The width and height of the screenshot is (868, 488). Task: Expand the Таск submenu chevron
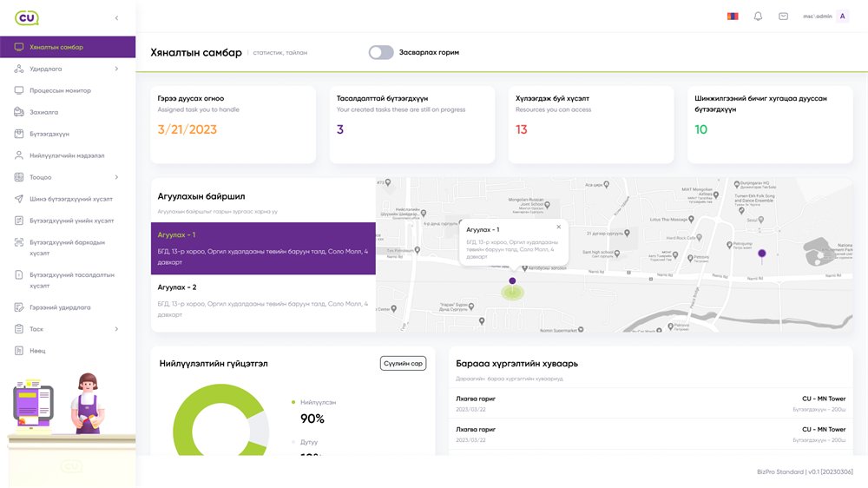click(x=117, y=329)
